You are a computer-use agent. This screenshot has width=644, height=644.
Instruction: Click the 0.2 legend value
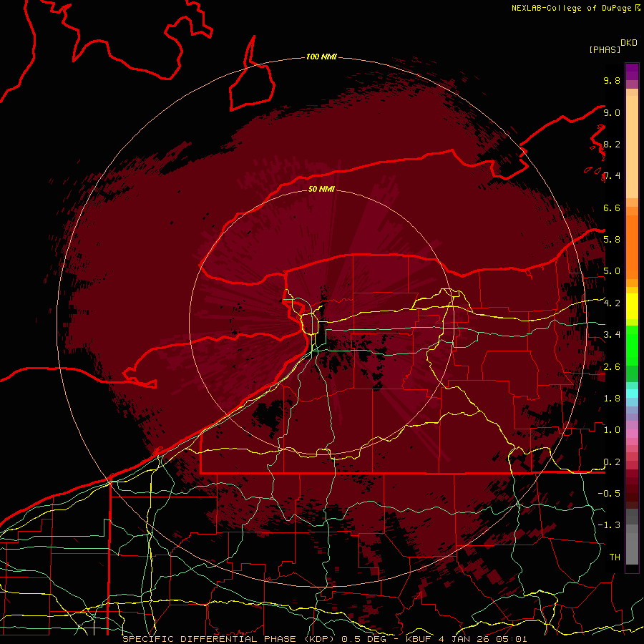(x=612, y=462)
